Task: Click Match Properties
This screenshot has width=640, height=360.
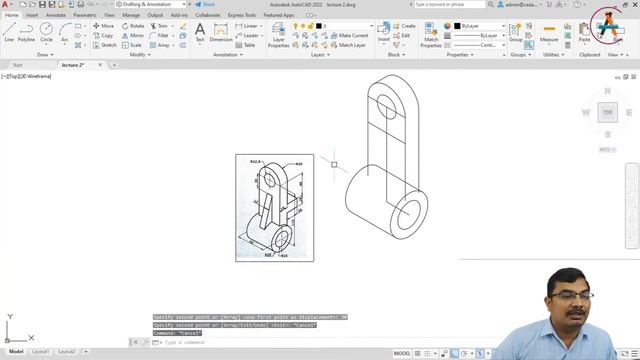Action: coord(431,35)
